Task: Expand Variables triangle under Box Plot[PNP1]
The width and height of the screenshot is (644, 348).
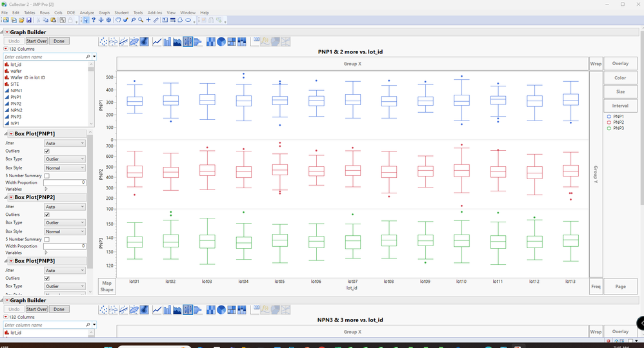Action: click(x=46, y=189)
